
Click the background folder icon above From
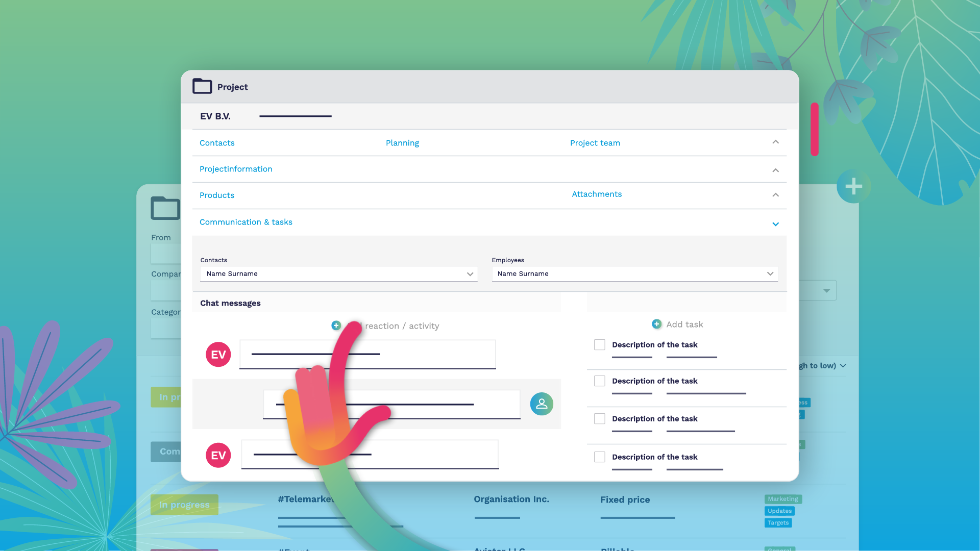click(x=165, y=208)
